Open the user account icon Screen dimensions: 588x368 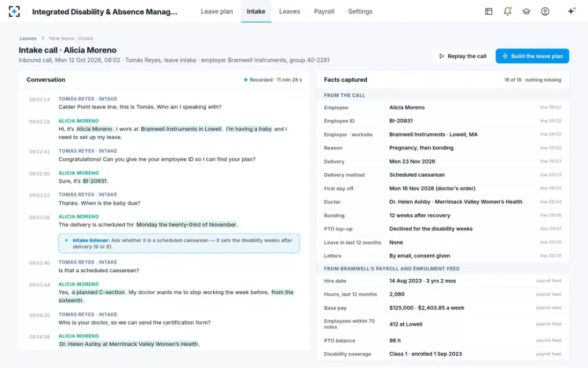point(545,11)
